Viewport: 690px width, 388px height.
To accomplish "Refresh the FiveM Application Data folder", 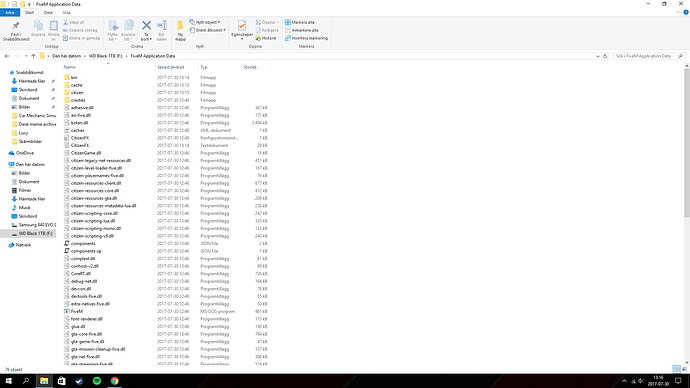I will [605, 56].
